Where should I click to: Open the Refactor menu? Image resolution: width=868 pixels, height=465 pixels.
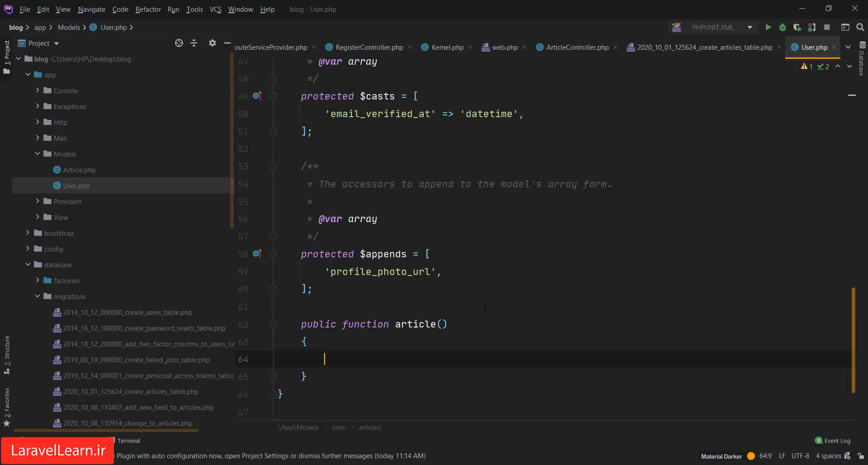pos(148,9)
